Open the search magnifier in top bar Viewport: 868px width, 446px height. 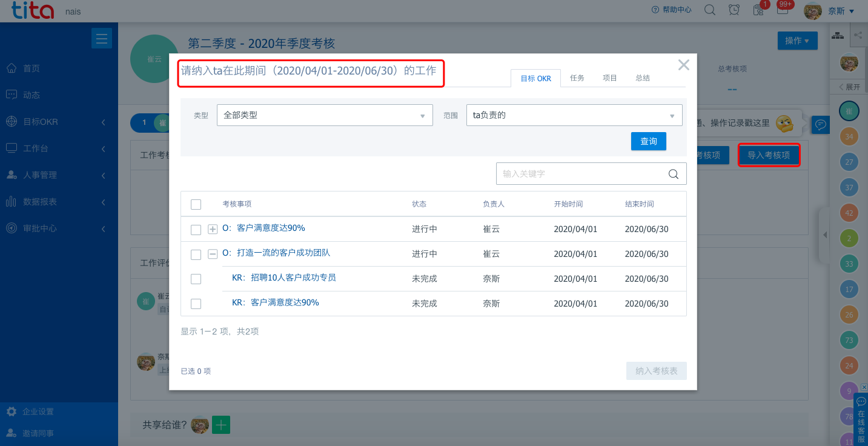pyautogui.click(x=710, y=10)
